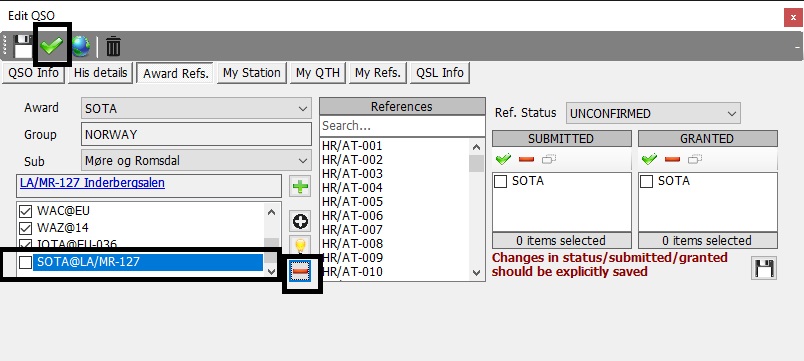Click the SUBMITTED header button

561,138
